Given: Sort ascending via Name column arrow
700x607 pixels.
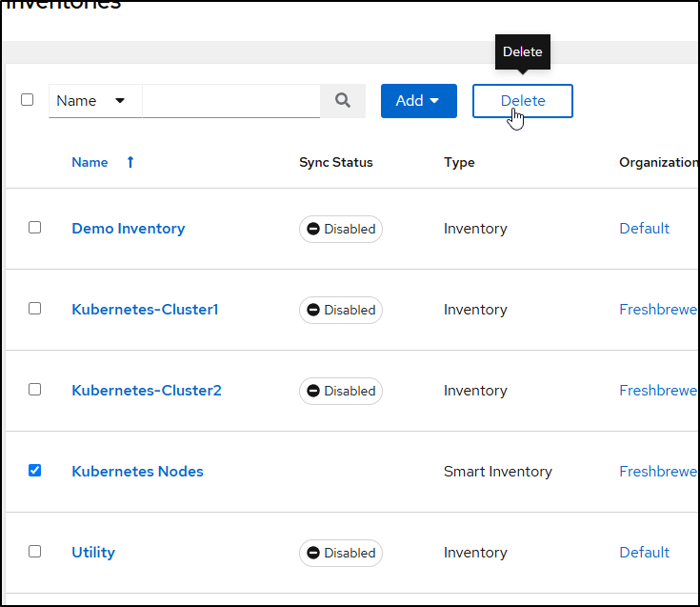Looking at the screenshot, I should [x=130, y=162].
